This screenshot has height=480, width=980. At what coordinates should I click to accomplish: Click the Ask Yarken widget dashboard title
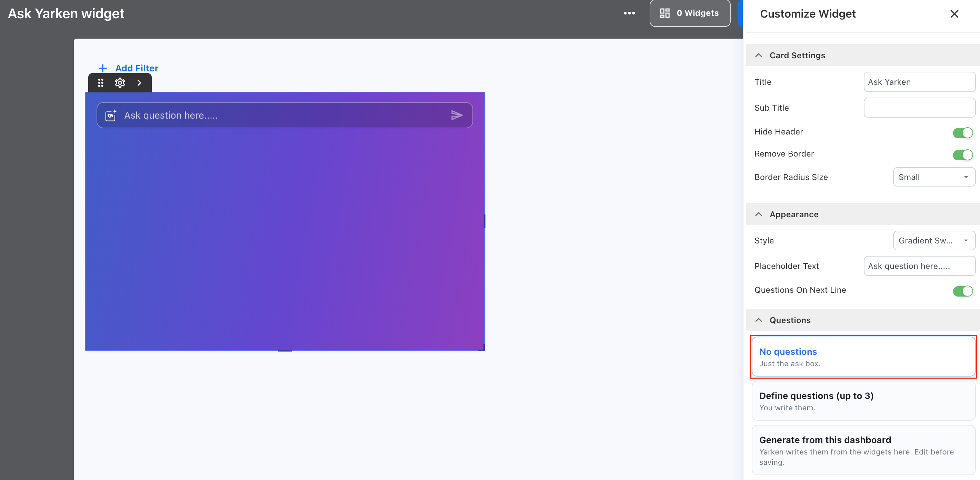click(x=66, y=14)
